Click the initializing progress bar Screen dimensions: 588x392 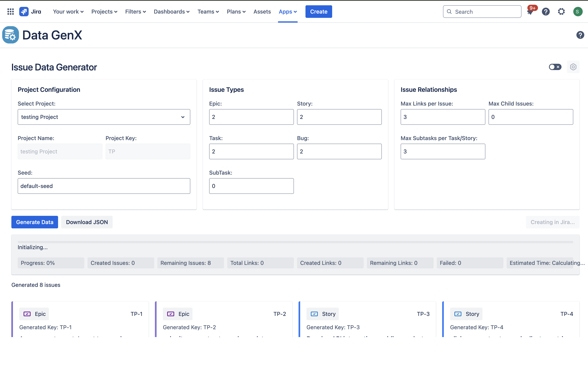[295, 242]
